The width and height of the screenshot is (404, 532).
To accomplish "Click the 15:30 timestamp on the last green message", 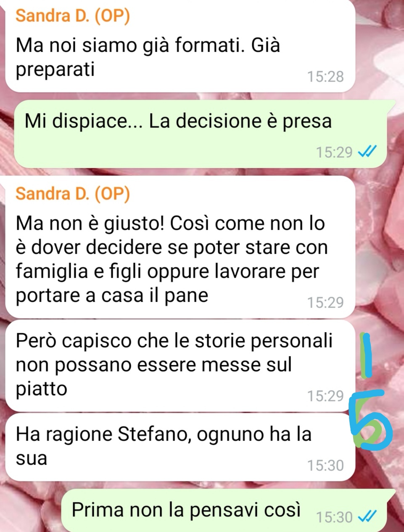I will [334, 516].
